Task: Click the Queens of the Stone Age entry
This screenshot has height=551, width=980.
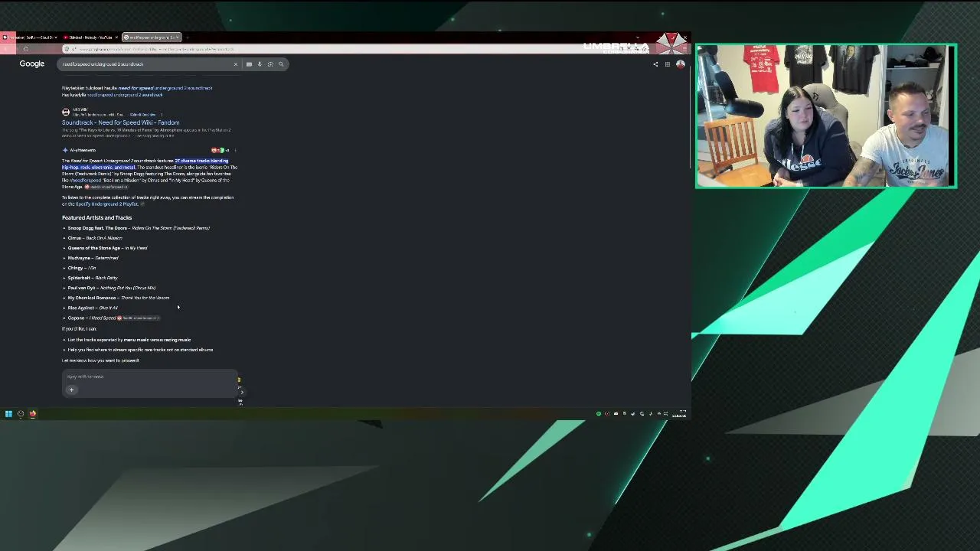Action: (107, 248)
